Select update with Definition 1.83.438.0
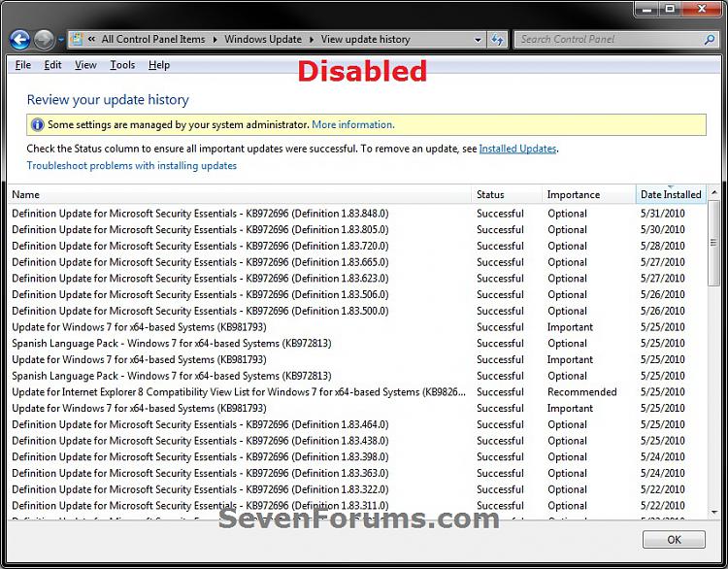The image size is (728, 569). coord(357,441)
